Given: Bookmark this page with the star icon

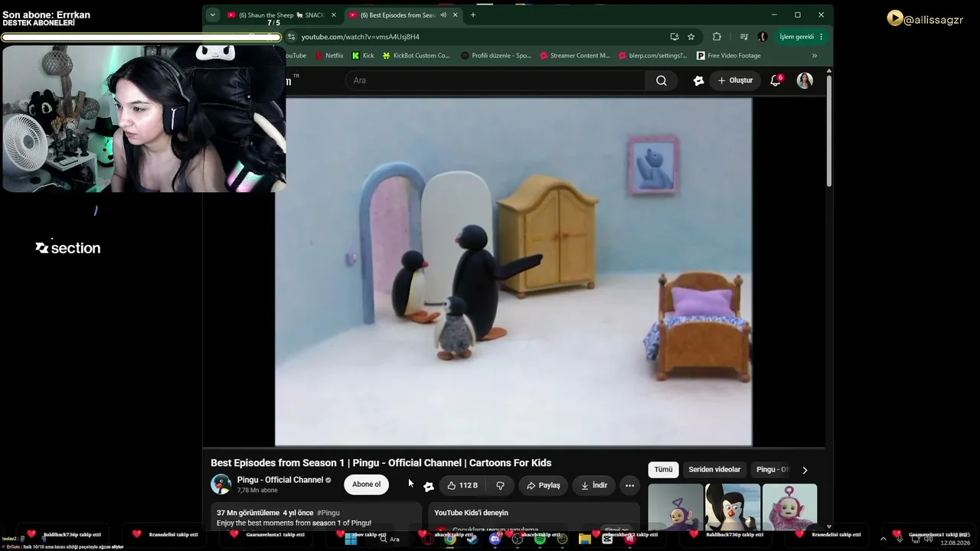Looking at the screenshot, I should (691, 37).
